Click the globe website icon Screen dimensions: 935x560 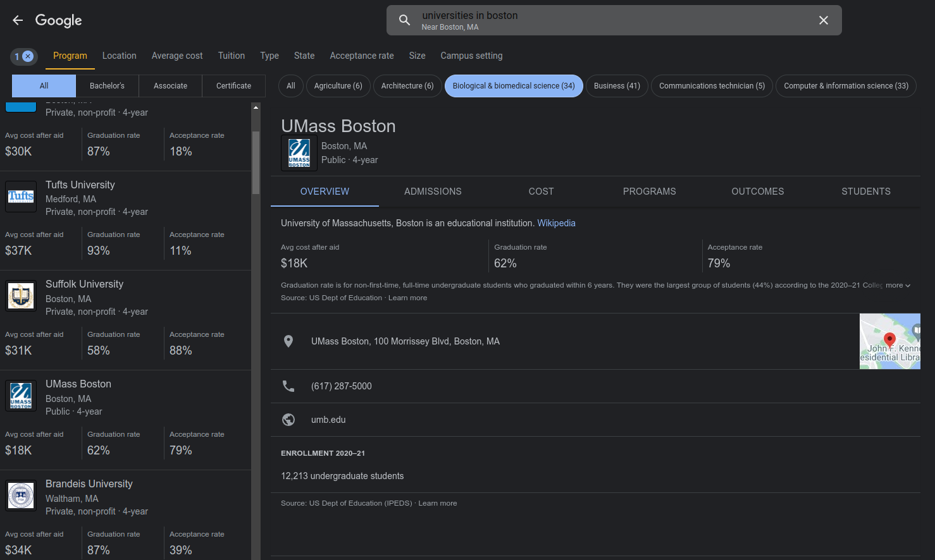[x=288, y=420]
